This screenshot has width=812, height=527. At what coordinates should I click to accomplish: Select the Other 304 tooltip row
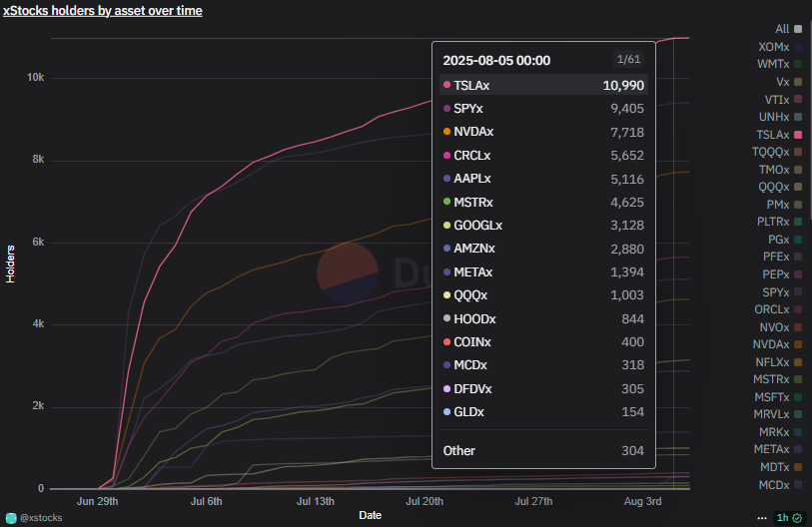543,451
